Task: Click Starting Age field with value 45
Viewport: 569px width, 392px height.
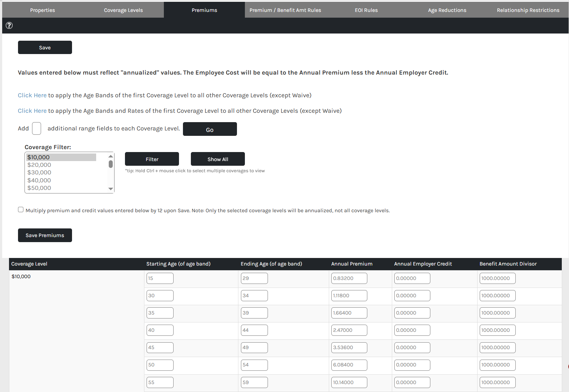Action: [160, 347]
